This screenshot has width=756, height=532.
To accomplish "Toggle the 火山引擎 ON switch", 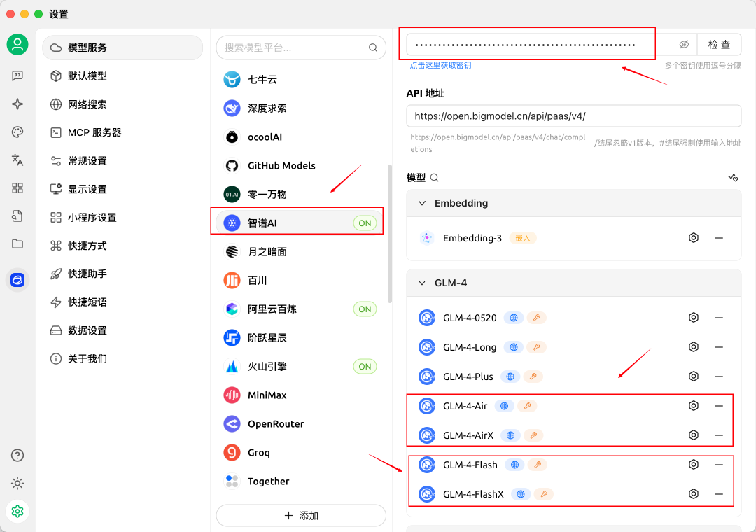I will click(x=365, y=367).
